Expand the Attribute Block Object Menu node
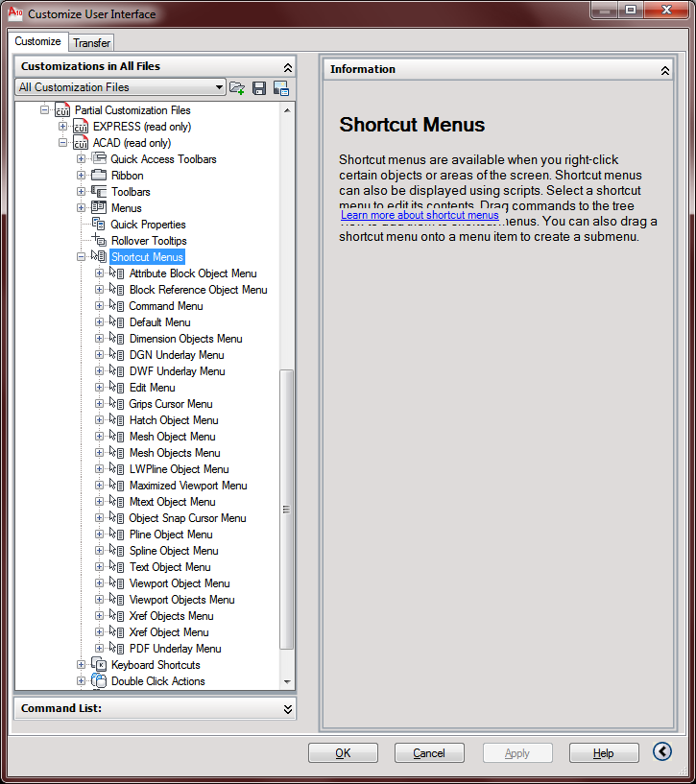696x784 pixels. (99, 273)
